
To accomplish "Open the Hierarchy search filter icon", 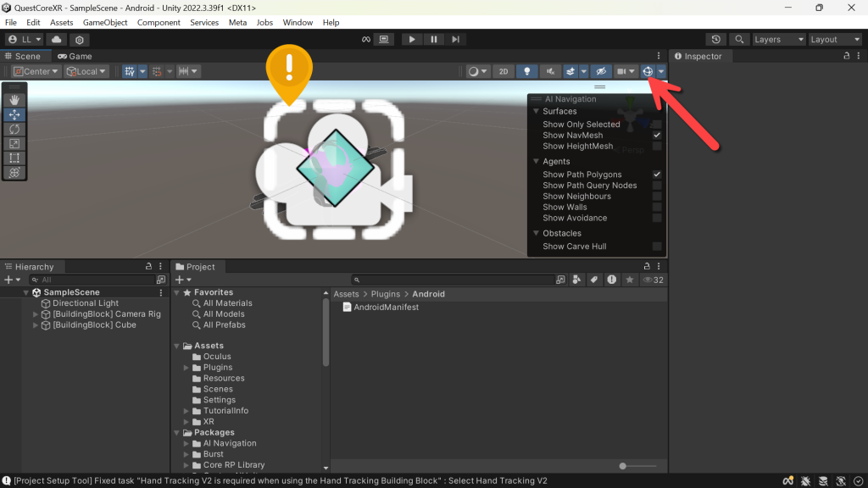I will (161, 280).
